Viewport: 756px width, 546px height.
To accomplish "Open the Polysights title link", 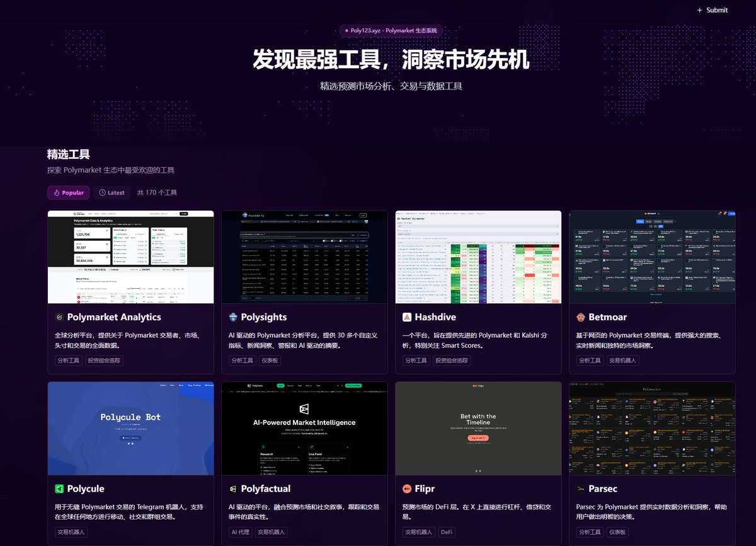I will point(264,317).
